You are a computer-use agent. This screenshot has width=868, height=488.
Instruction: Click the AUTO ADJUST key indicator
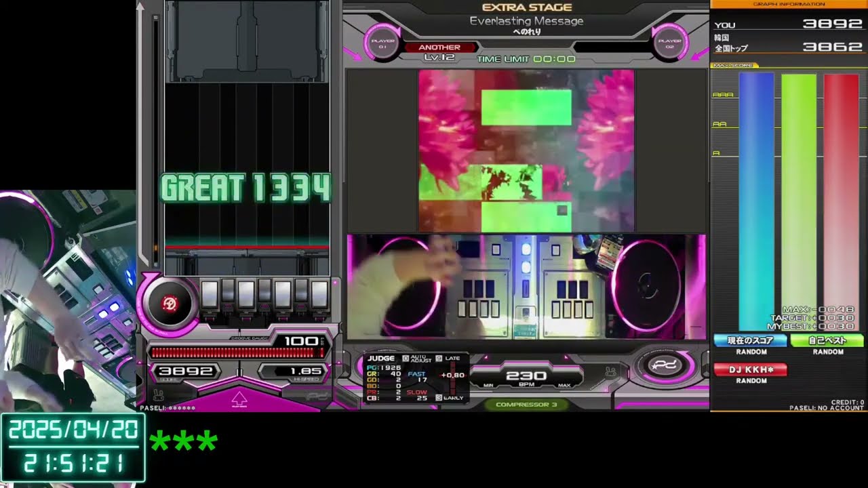pos(417,358)
